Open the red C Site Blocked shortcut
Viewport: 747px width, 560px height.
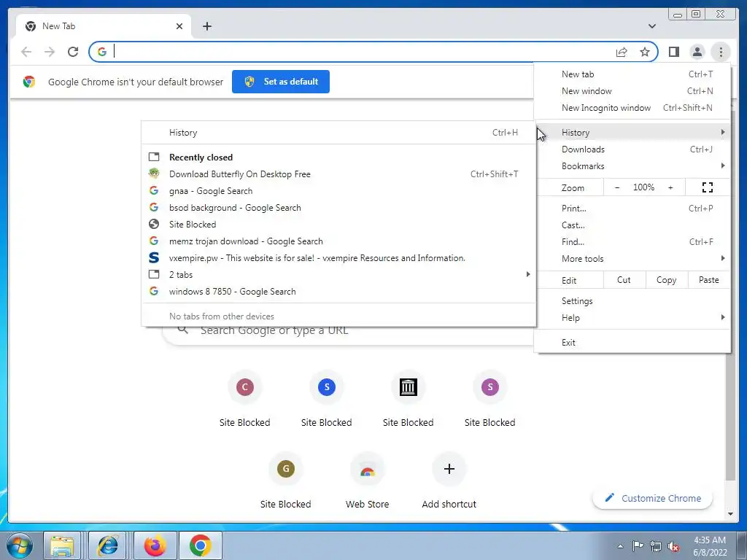click(245, 387)
